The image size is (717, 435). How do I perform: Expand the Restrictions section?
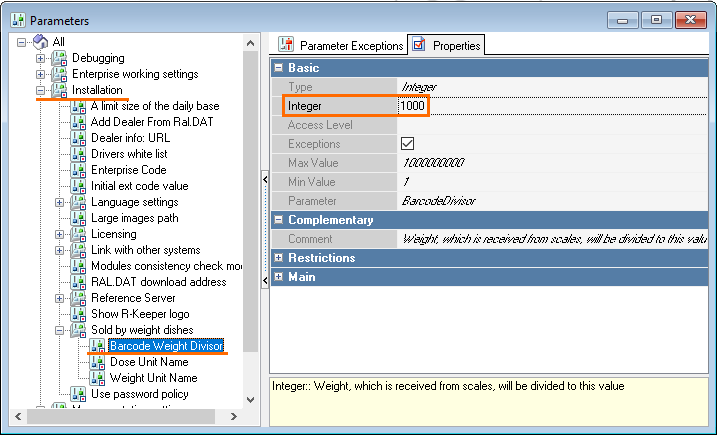(x=278, y=258)
